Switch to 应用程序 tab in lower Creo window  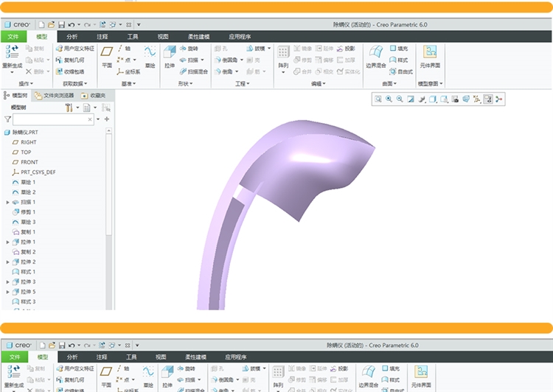point(236,357)
